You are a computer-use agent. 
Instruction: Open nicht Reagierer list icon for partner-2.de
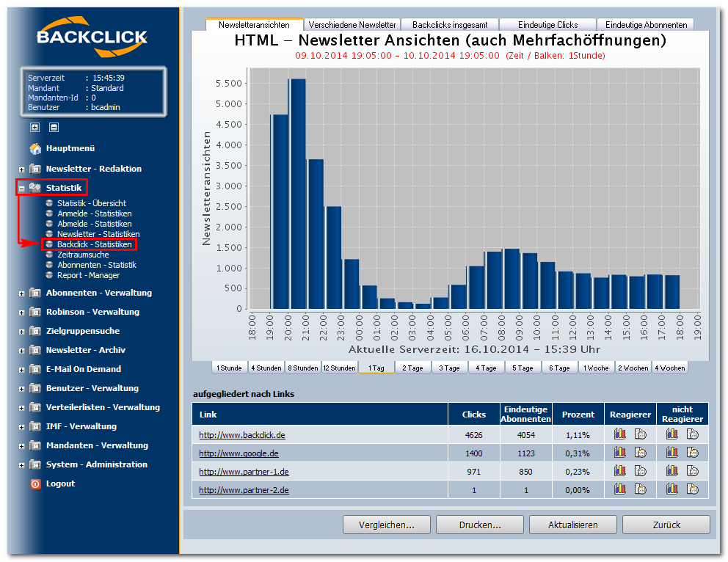(692, 489)
